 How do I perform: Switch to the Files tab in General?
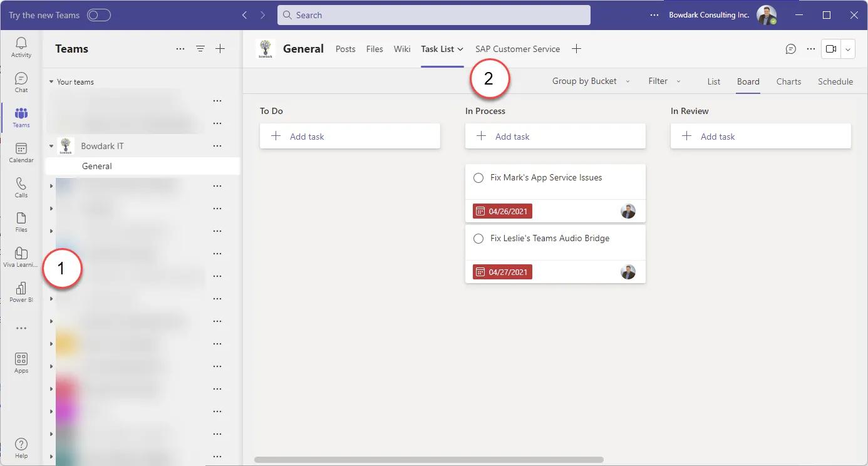coord(375,49)
